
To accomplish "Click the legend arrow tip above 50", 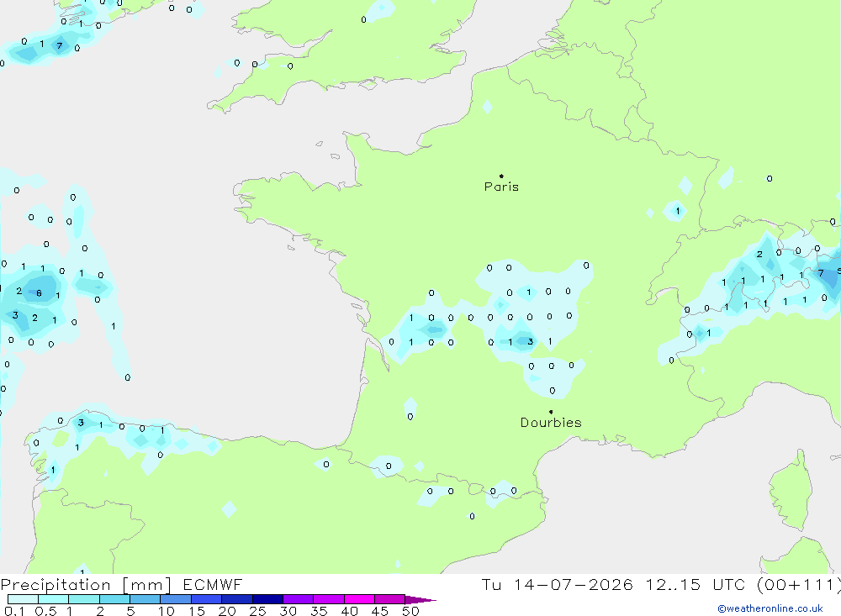I will (x=421, y=599).
